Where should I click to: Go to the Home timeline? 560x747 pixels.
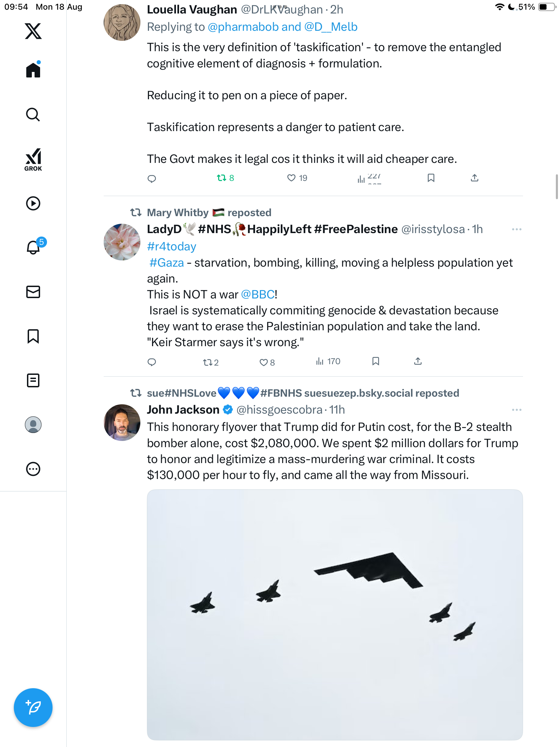33,70
